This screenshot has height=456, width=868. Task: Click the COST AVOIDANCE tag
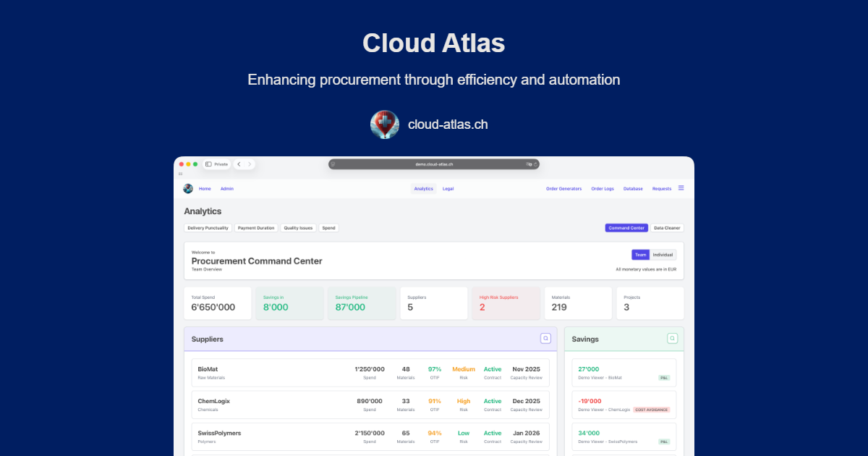[652, 410]
